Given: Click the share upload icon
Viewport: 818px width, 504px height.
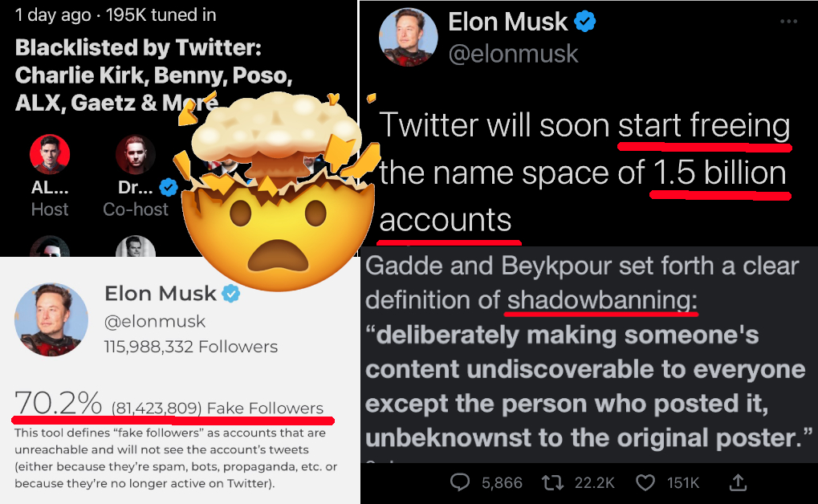Looking at the screenshot, I should pos(738,482).
